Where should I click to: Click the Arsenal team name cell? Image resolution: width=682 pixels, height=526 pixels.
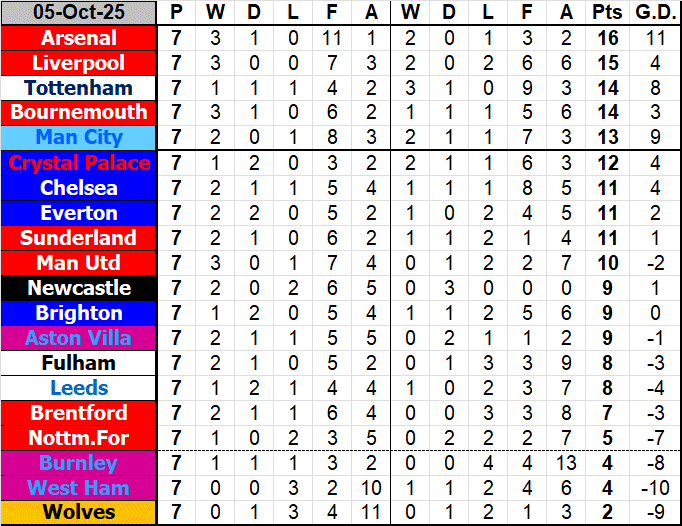pyautogui.click(x=79, y=38)
